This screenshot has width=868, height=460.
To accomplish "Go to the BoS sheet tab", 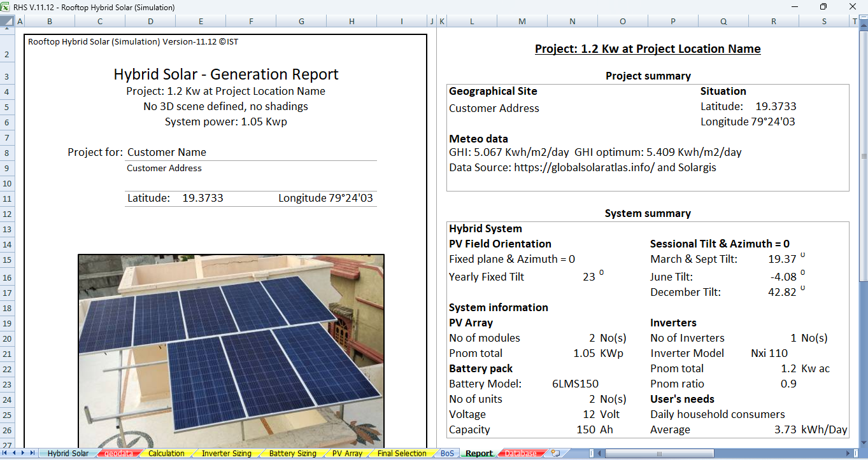I will (x=447, y=454).
